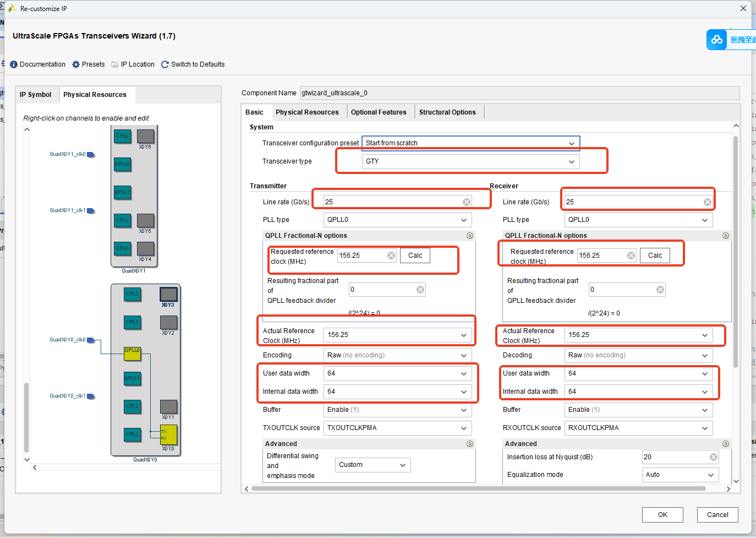The image size is (756, 538).
Task: Open Differential swing and emphasis mode dropdown
Action: [x=373, y=465]
